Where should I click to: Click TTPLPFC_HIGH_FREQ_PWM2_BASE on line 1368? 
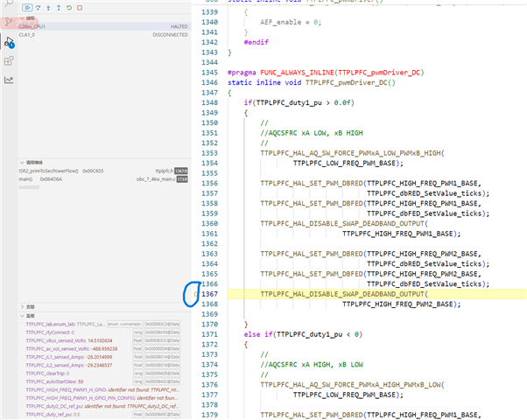(397, 304)
